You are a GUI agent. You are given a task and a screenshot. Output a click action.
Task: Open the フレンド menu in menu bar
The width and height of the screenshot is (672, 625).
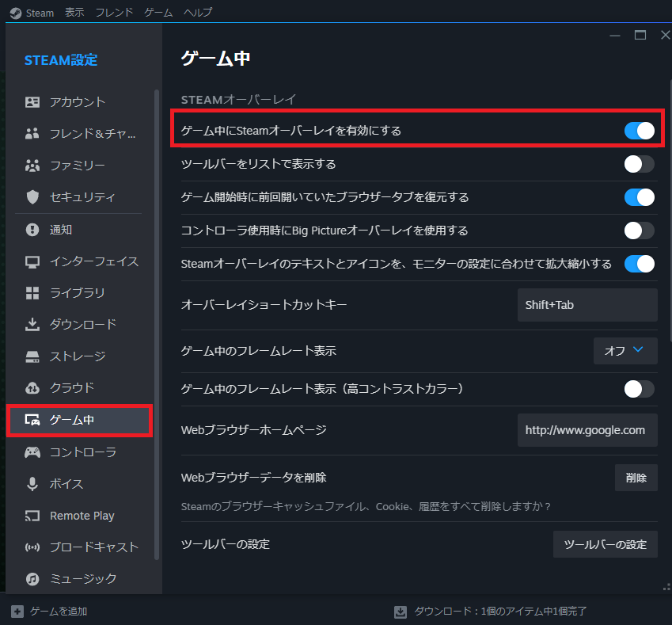(x=114, y=13)
